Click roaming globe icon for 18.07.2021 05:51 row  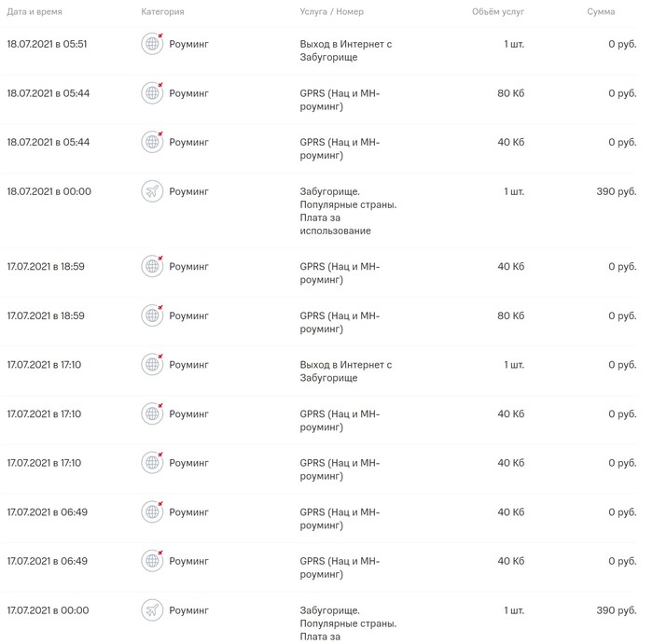[152, 44]
